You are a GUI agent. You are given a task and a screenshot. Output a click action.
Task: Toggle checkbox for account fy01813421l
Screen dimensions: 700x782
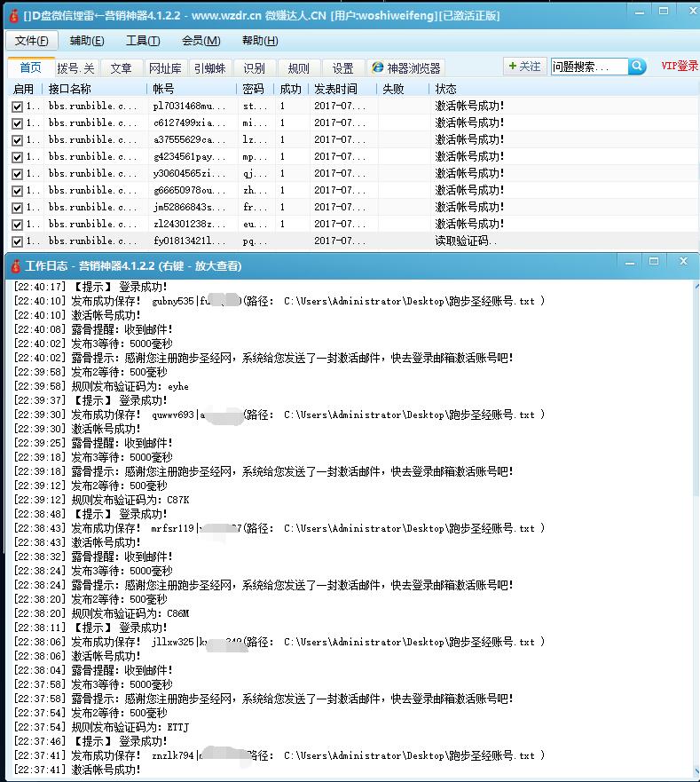click(x=17, y=241)
